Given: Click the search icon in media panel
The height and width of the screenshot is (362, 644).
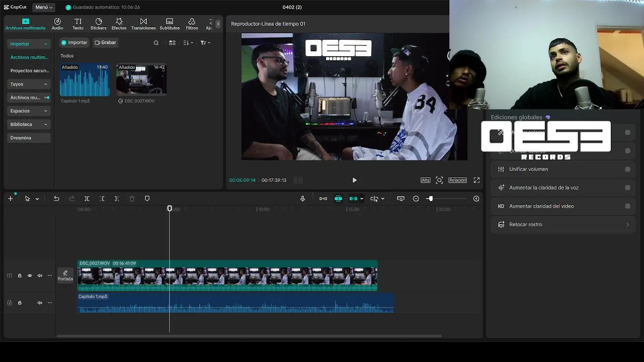Looking at the screenshot, I should [156, 43].
